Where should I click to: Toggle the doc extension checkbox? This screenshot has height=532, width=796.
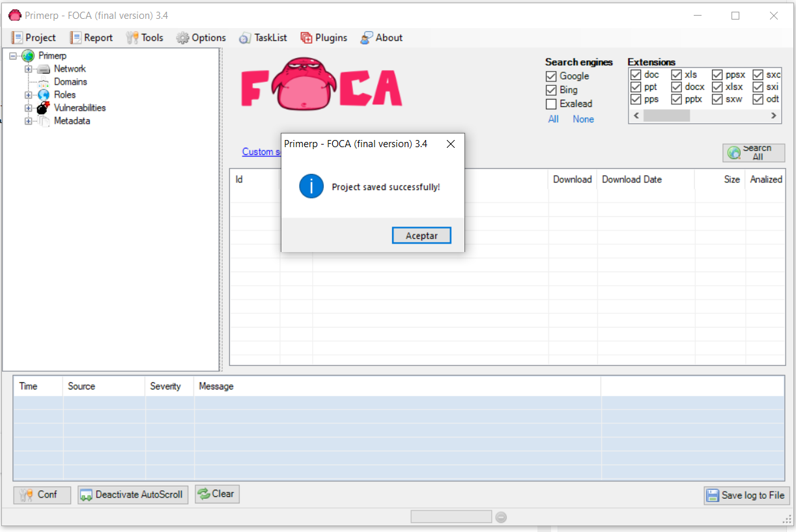pyautogui.click(x=636, y=74)
